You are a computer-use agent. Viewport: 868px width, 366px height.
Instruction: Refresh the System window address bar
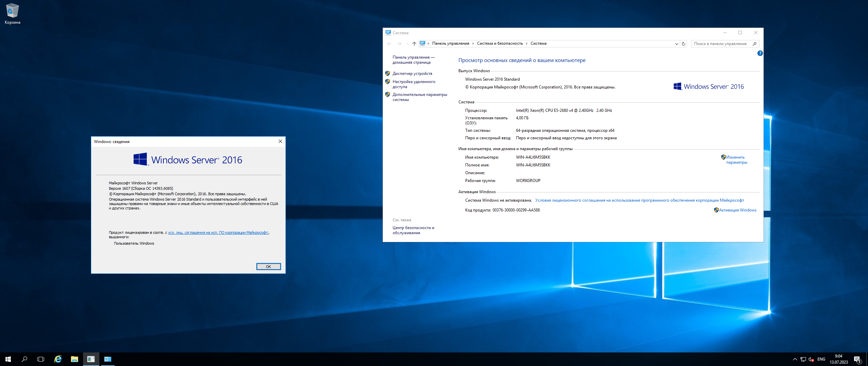(x=684, y=44)
